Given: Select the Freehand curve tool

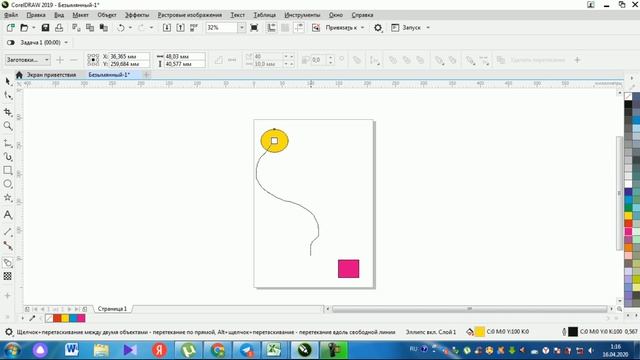Looking at the screenshot, I should 8,143.
